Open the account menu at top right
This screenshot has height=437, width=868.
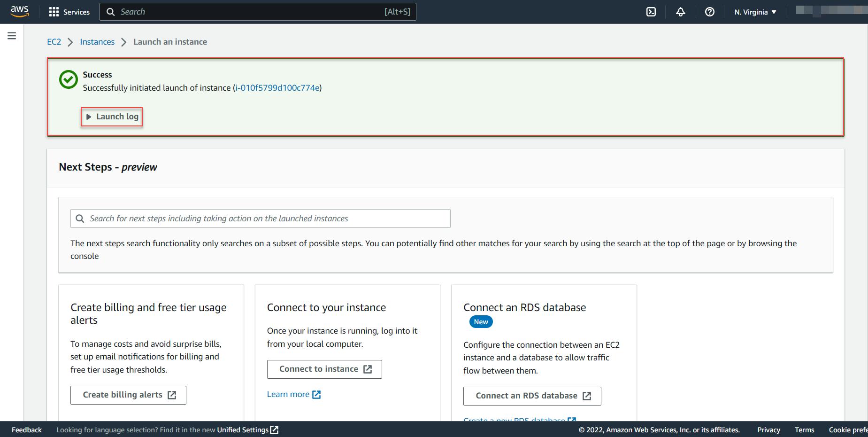point(831,10)
